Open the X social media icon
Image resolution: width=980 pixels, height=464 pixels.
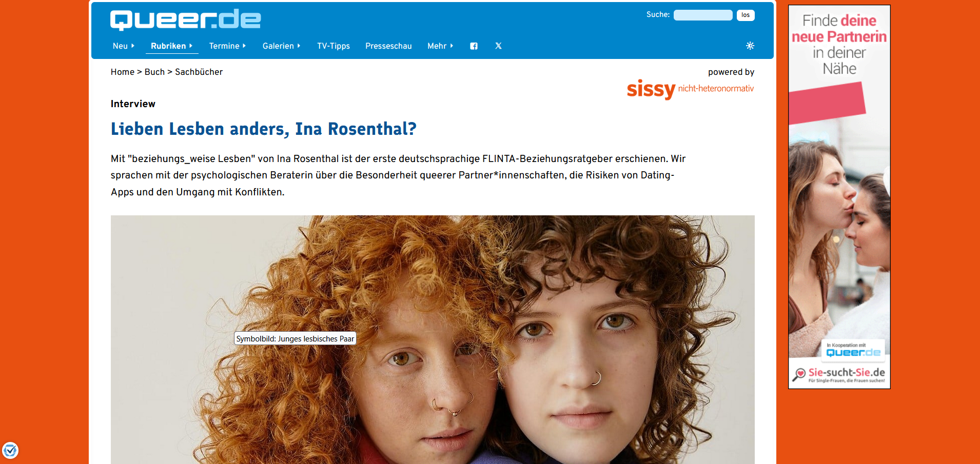498,46
